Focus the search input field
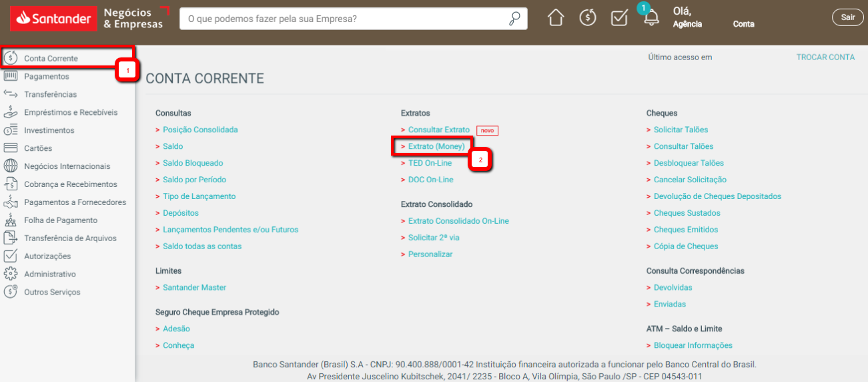Viewport: 868px width, 382px height. (x=345, y=19)
